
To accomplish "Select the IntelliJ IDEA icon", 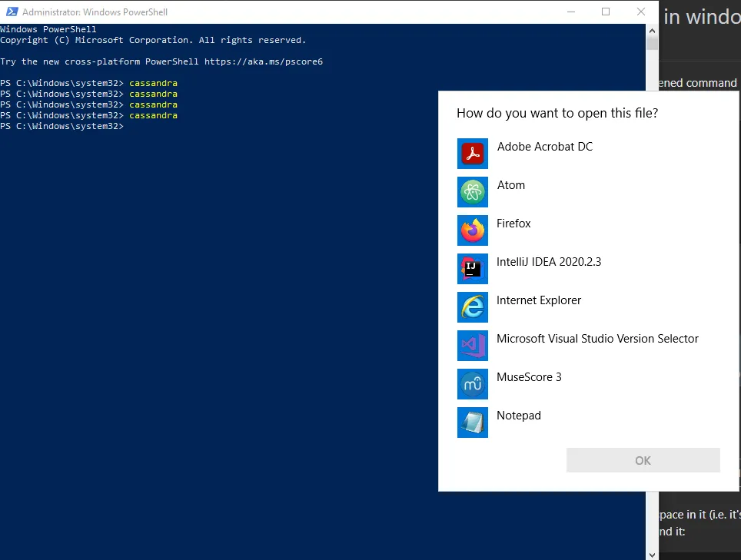I will click(472, 269).
